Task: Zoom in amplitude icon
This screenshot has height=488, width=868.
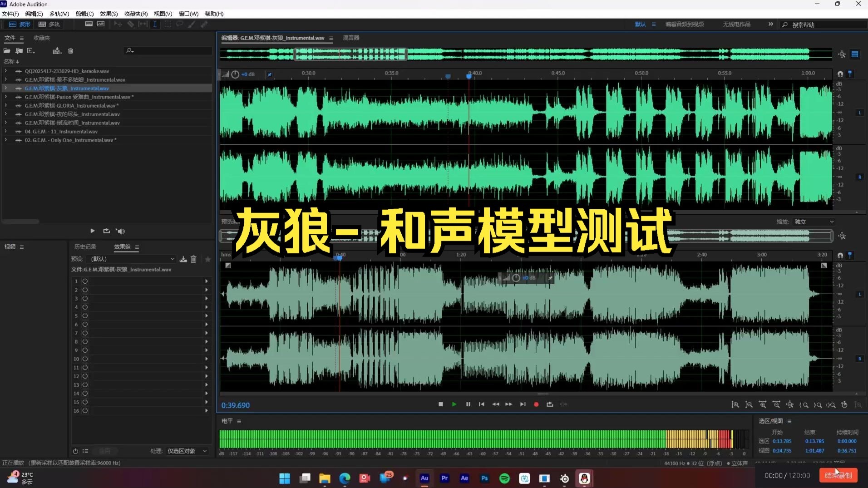Action: tap(735, 404)
